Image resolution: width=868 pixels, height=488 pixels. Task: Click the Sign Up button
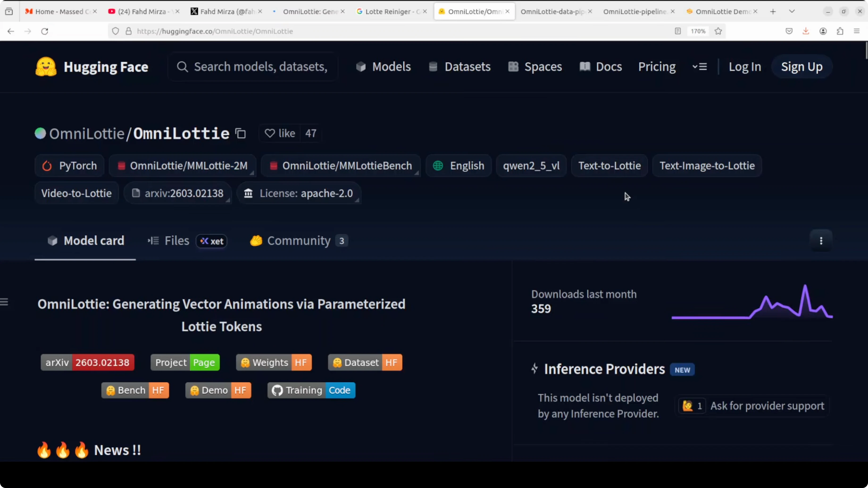802,66
